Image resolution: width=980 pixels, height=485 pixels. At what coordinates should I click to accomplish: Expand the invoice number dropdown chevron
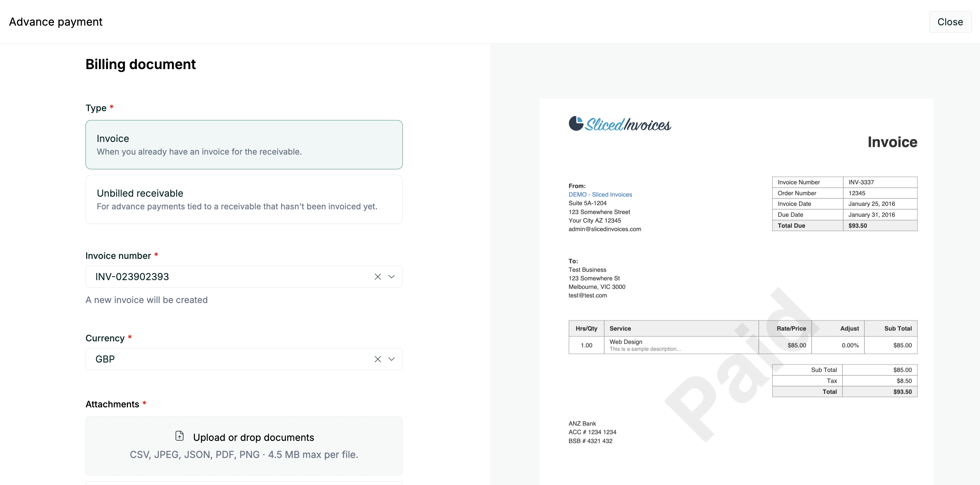click(x=392, y=277)
